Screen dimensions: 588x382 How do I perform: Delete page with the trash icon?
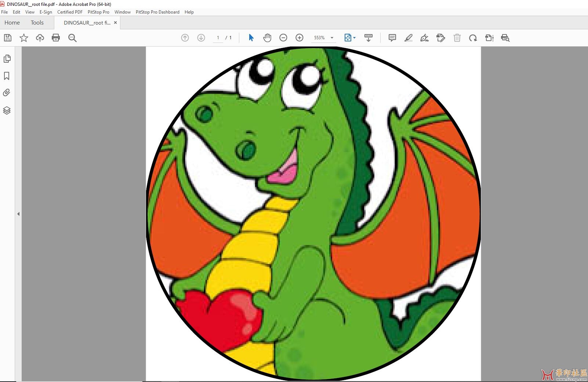click(x=457, y=38)
